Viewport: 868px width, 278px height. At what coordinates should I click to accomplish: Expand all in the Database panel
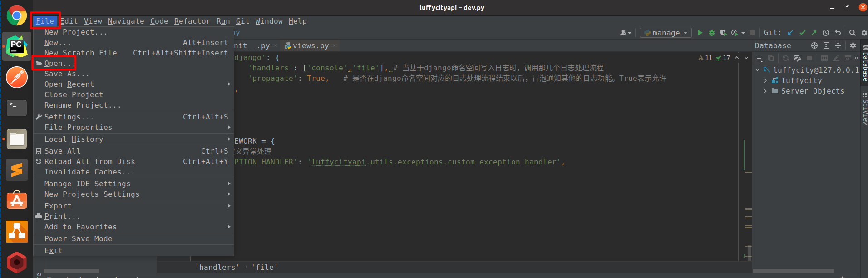826,45
